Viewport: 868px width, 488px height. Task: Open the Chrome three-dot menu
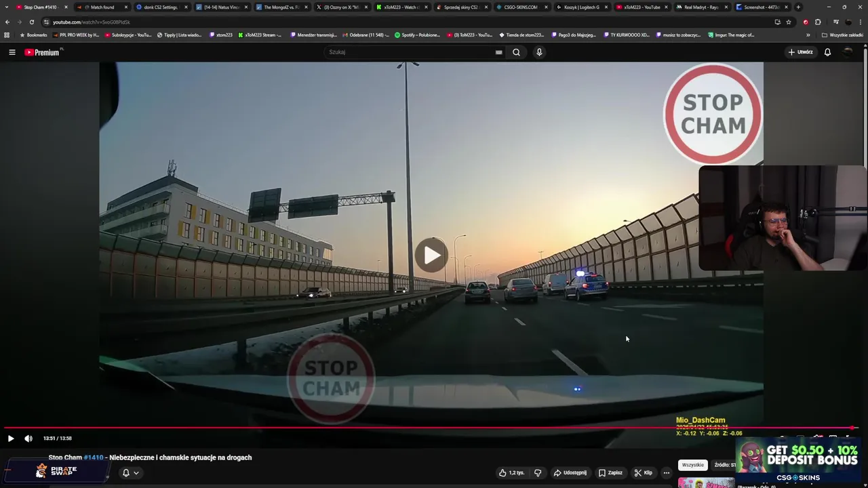click(861, 22)
